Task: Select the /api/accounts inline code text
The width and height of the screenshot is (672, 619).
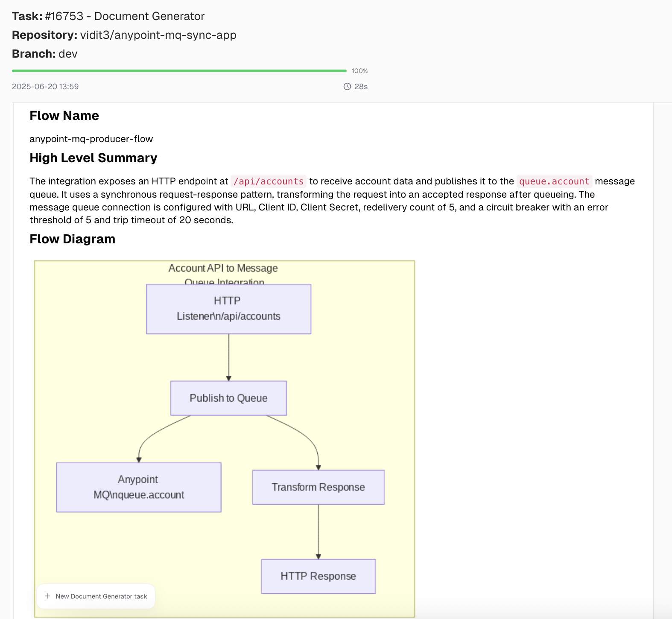Action: [269, 181]
